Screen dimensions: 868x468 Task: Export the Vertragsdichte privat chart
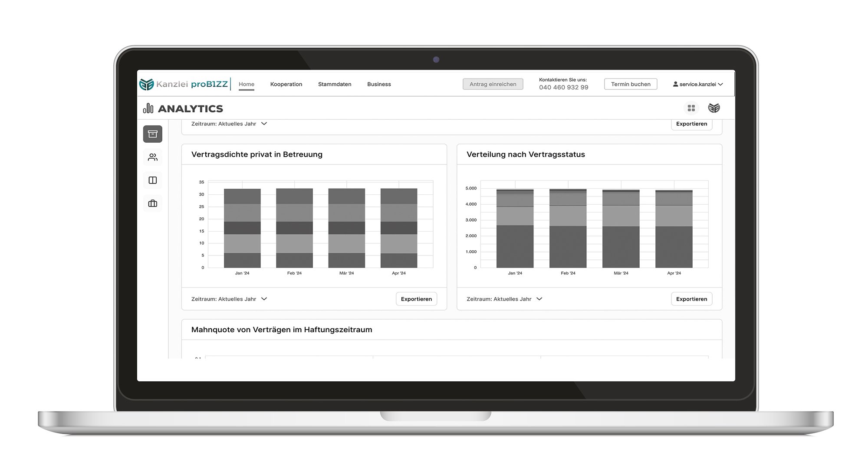pyautogui.click(x=416, y=299)
